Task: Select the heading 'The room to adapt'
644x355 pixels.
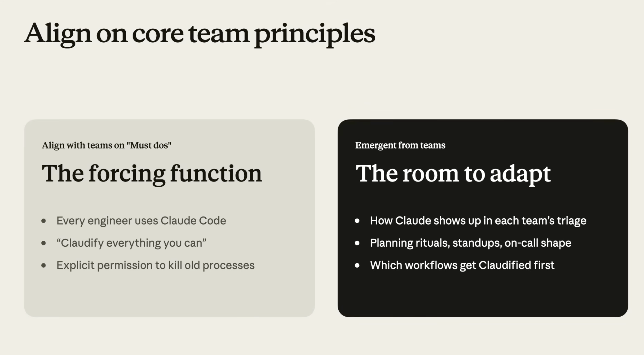Action: point(453,174)
